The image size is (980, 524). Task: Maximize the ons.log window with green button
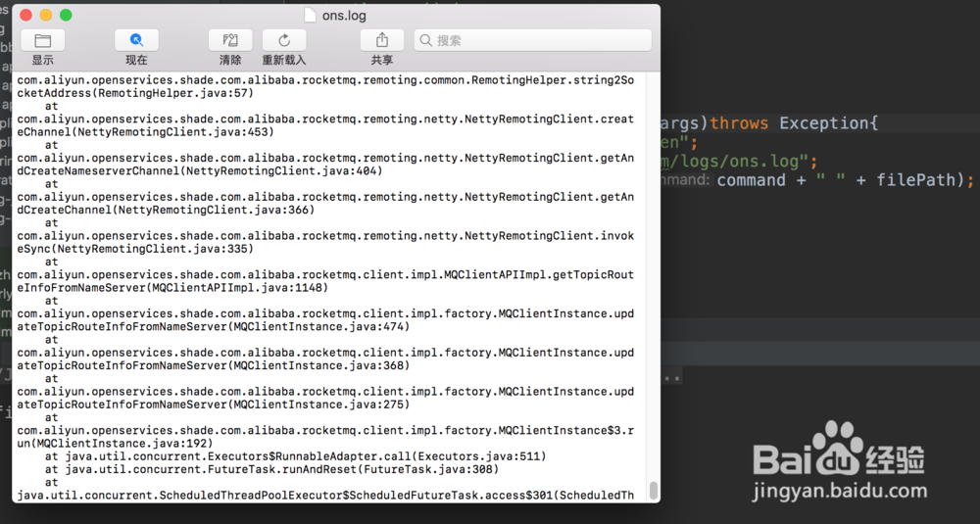point(66,15)
